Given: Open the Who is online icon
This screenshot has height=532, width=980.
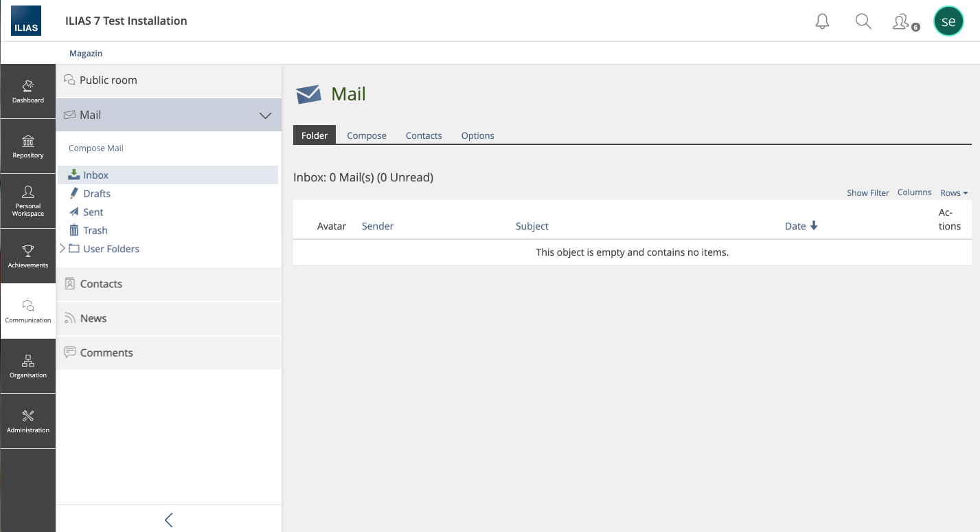Looking at the screenshot, I should (903, 22).
